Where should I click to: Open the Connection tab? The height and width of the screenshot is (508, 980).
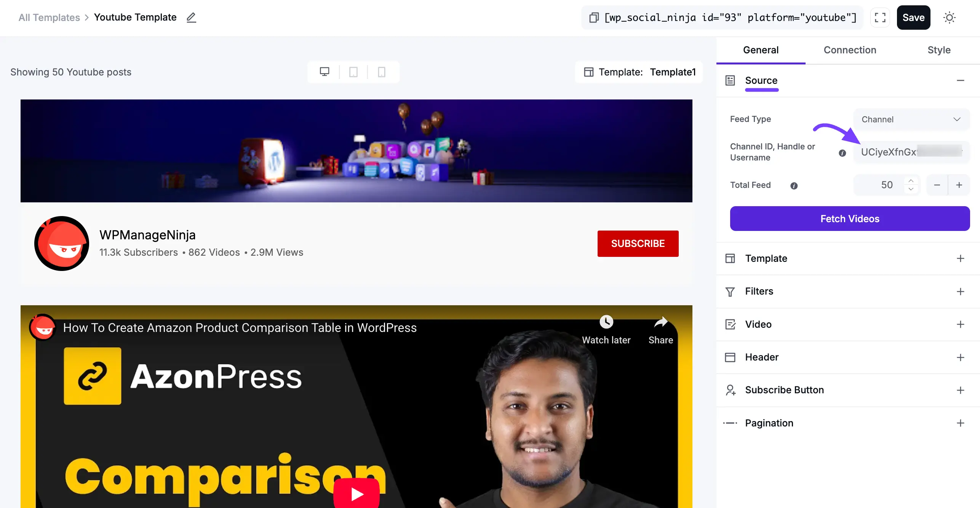pos(850,50)
